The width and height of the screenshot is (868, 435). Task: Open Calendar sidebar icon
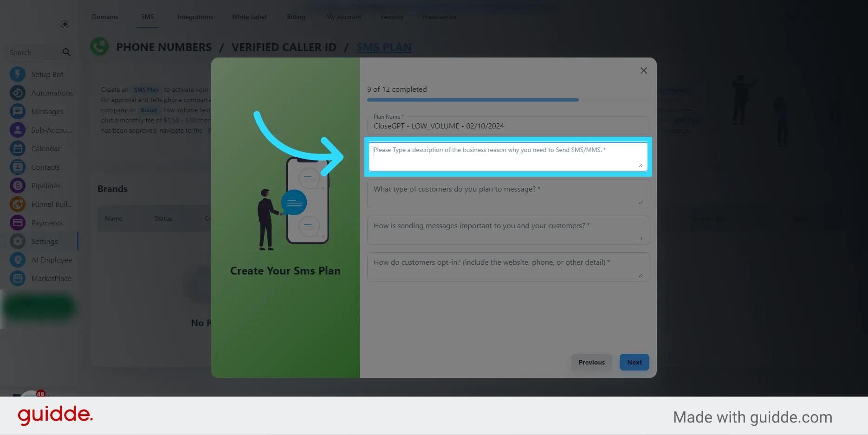tap(18, 148)
